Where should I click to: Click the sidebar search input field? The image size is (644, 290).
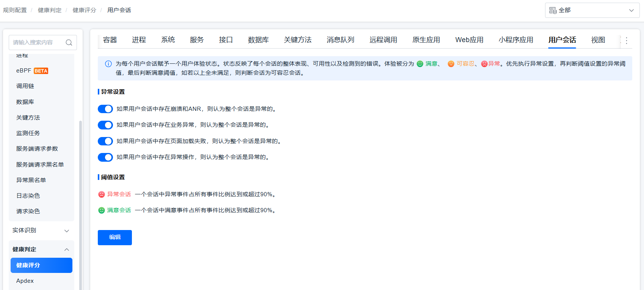click(38, 43)
